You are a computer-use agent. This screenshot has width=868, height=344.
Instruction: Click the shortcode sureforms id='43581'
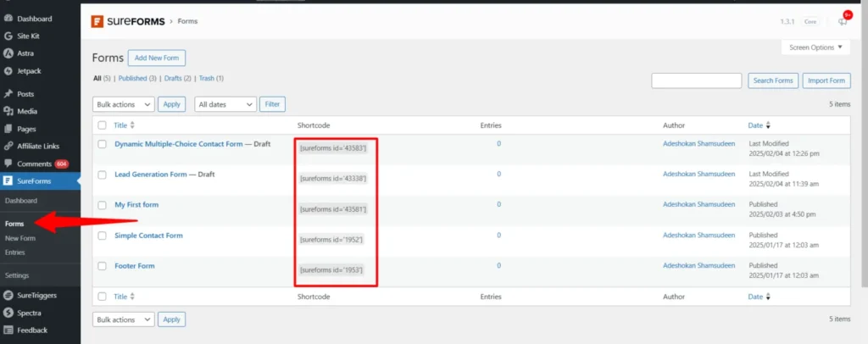pos(332,209)
